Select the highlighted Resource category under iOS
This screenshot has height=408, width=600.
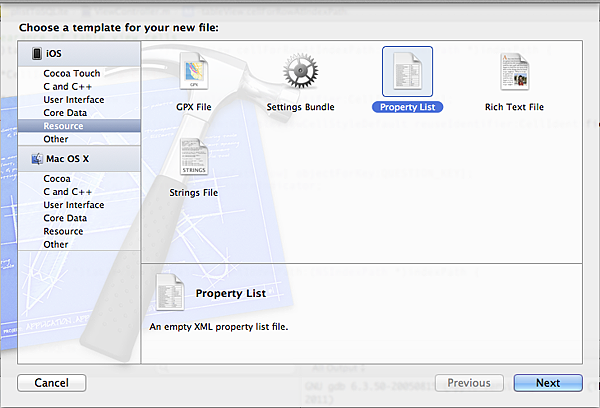coord(79,126)
